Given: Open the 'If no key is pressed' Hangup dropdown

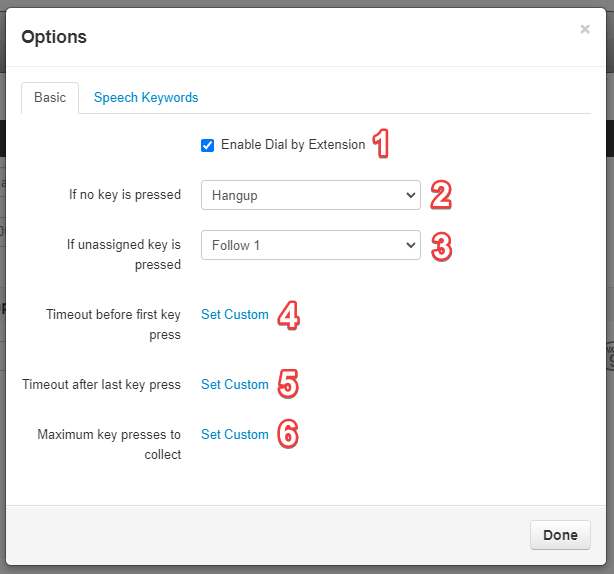Looking at the screenshot, I should (311, 195).
